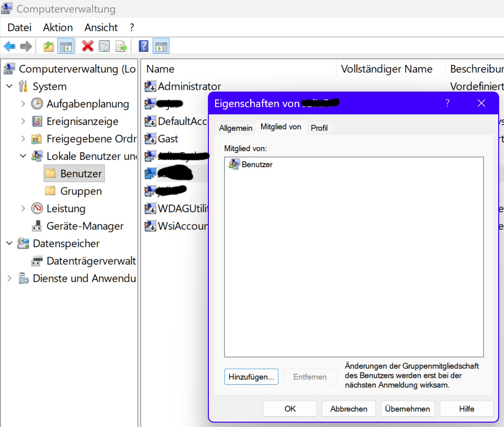Select the Gruppen folder in the tree
The height and width of the screenshot is (427, 504).
tap(79, 191)
